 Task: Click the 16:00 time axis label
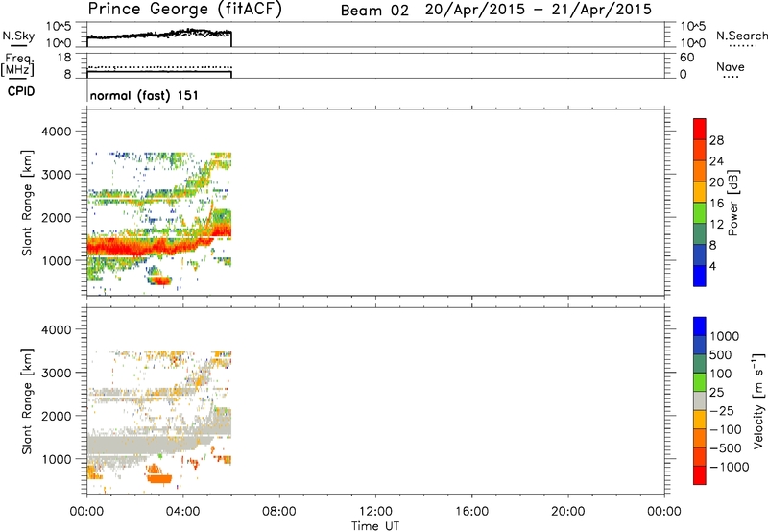pyautogui.click(x=471, y=512)
